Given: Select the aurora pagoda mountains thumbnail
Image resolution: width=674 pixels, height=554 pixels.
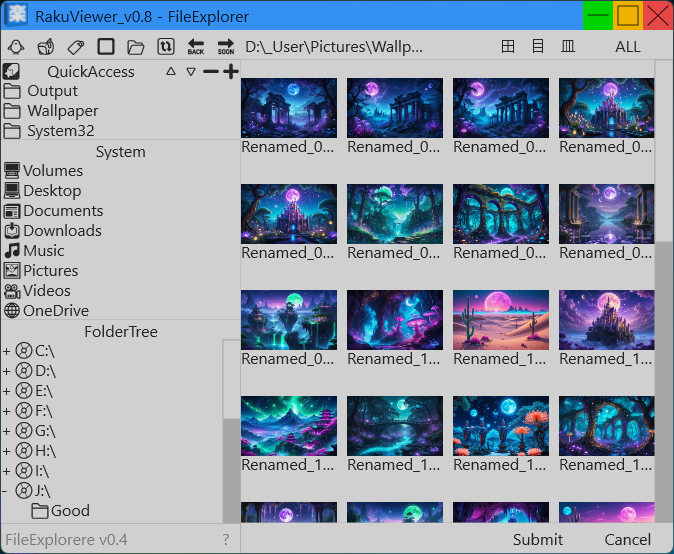Looking at the screenshot, I should tap(289, 426).
